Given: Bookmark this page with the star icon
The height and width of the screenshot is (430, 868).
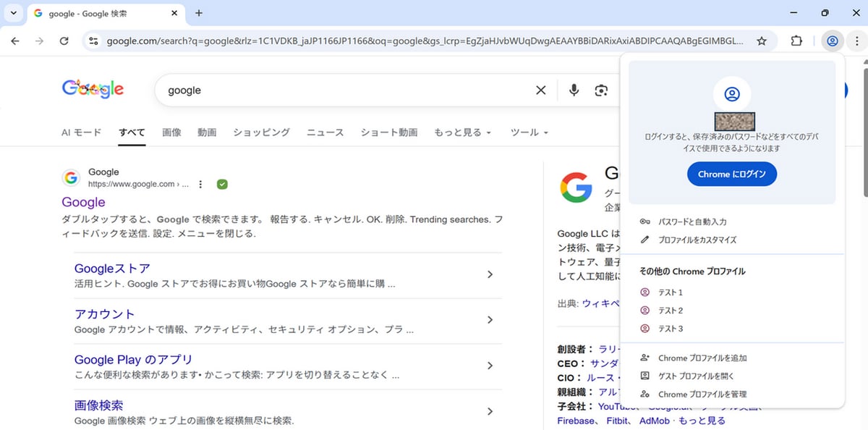Looking at the screenshot, I should [762, 41].
